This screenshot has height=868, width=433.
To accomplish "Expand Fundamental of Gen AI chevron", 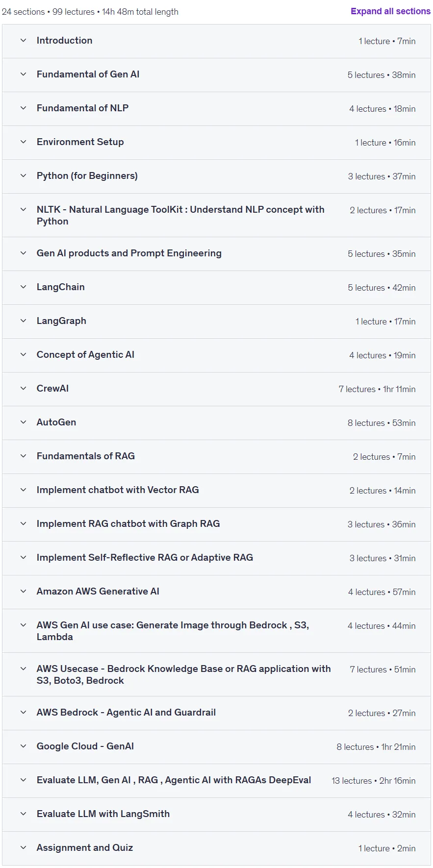I will pos(23,74).
